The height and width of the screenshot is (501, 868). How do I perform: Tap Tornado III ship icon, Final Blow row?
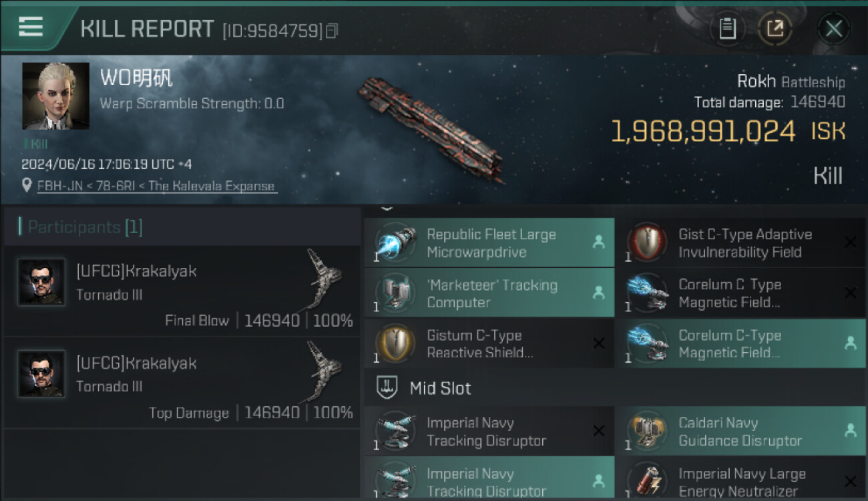[x=323, y=279]
